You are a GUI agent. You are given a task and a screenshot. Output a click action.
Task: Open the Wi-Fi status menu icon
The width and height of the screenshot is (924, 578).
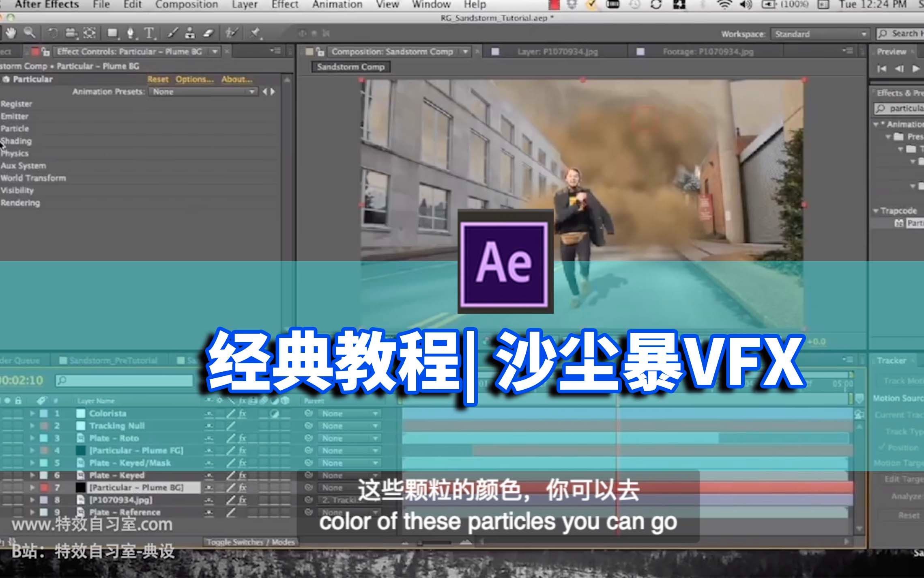[x=724, y=4]
